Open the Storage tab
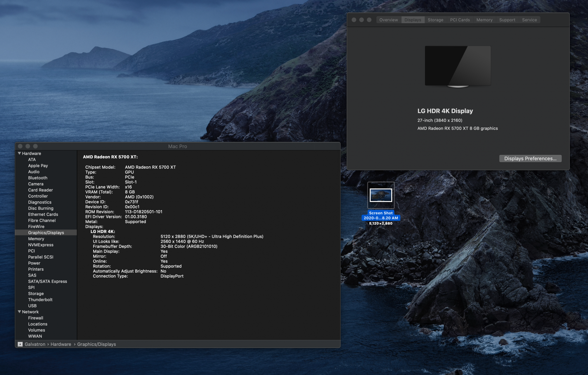 [435, 20]
